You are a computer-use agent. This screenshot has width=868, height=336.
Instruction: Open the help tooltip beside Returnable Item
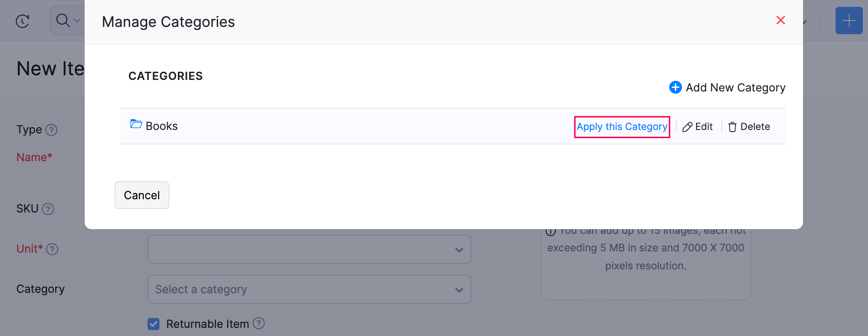click(x=259, y=324)
